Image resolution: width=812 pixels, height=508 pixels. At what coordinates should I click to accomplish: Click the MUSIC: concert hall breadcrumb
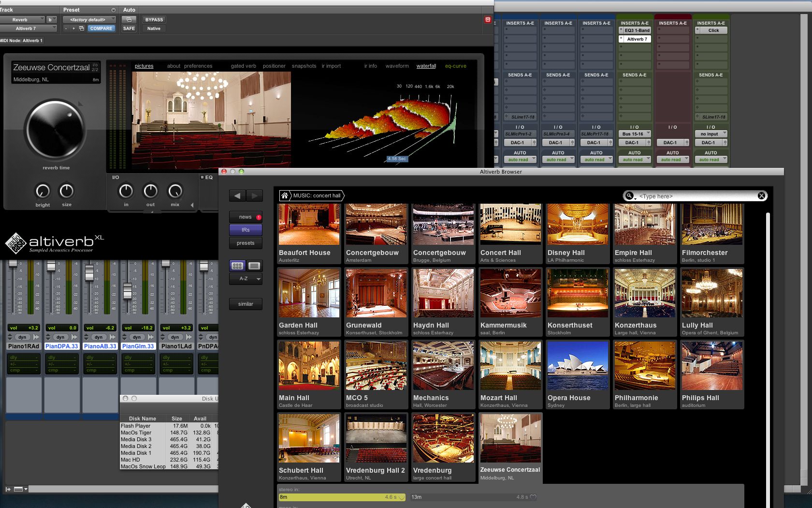point(317,196)
